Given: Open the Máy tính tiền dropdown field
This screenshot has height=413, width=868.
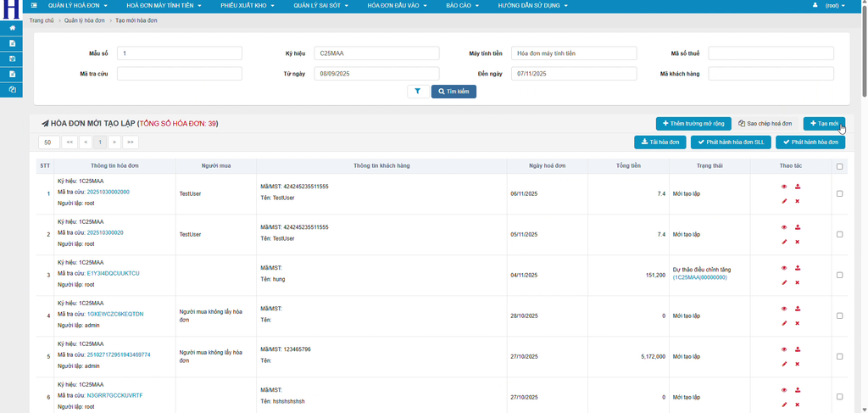Looking at the screenshot, I should [x=573, y=53].
